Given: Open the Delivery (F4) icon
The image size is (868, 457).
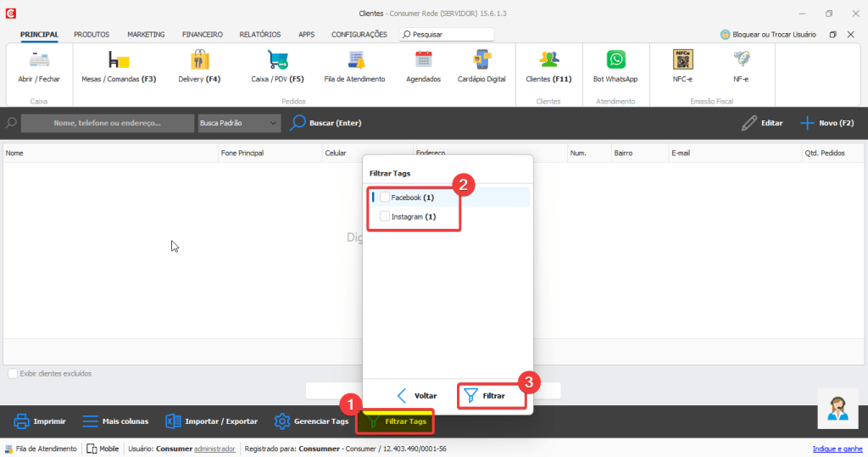Looking at the screenshot, I should pos(199,60).
